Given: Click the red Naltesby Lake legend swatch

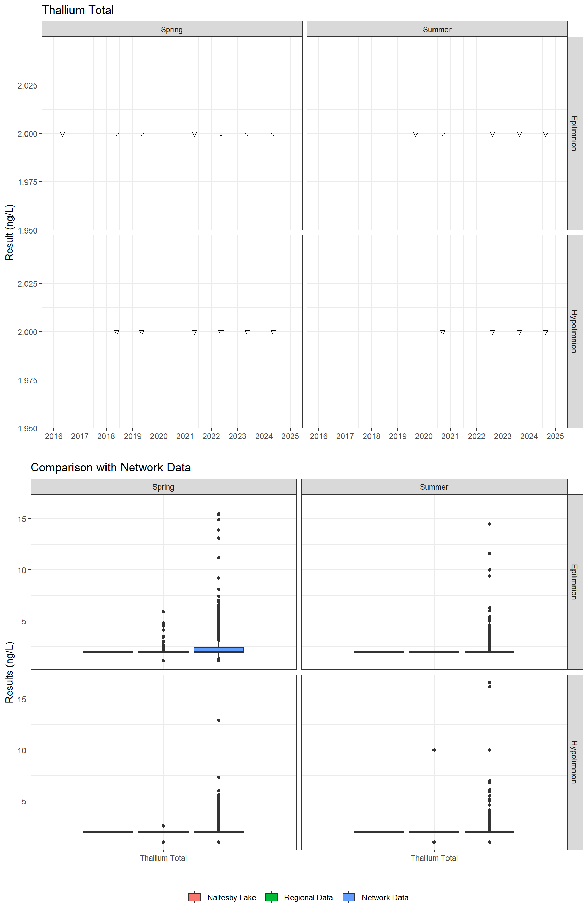Looking at the screenshot, I should point(194,897).
